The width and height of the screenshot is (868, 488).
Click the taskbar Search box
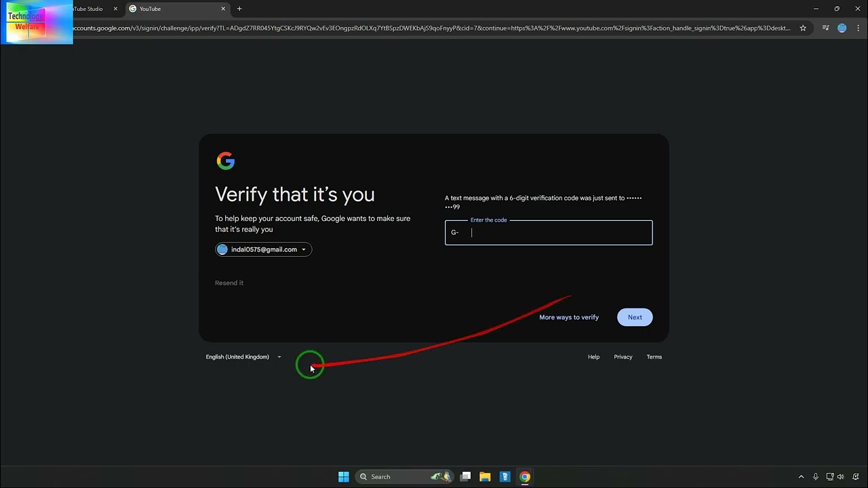click(x=405, y=476)
